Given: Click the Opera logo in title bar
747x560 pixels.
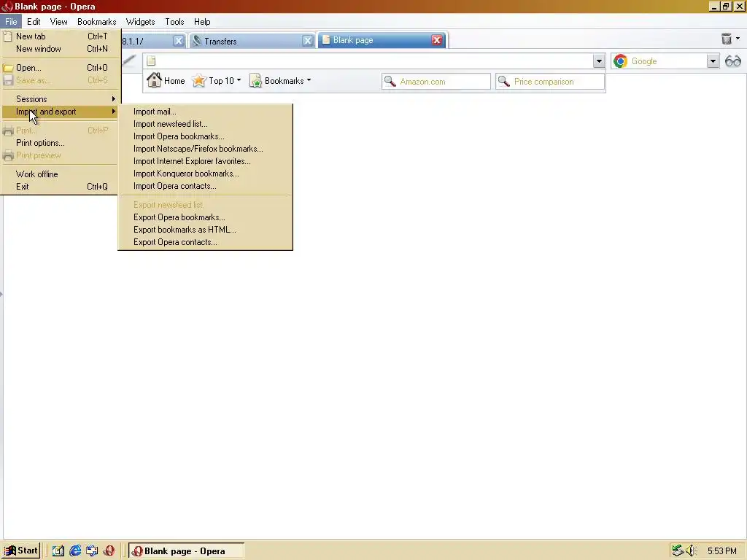Looking at the screenshot, I should (x=7, y=6).
